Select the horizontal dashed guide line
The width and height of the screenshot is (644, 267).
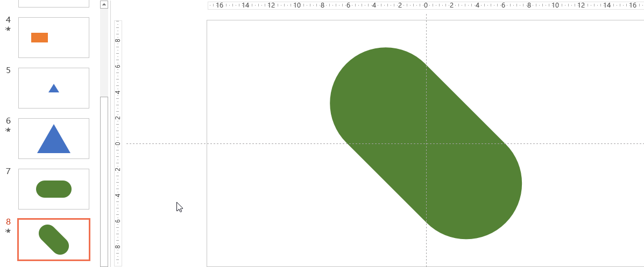[x=269, y=143]
